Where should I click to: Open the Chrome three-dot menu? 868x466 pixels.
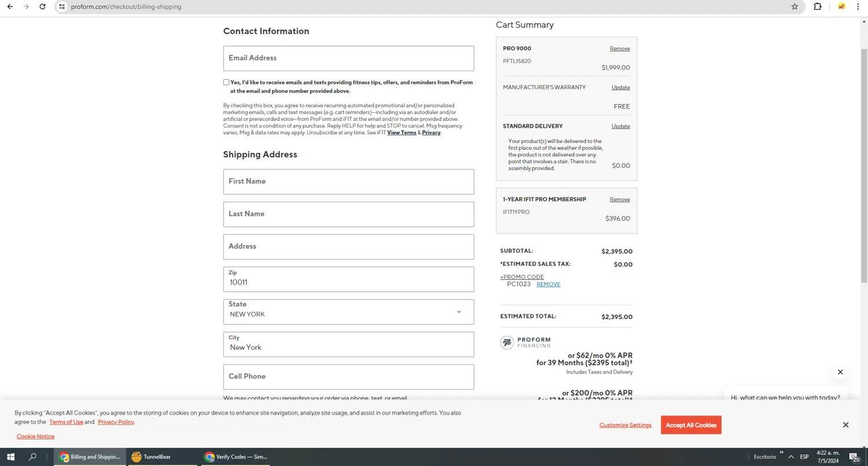[858, 6]
